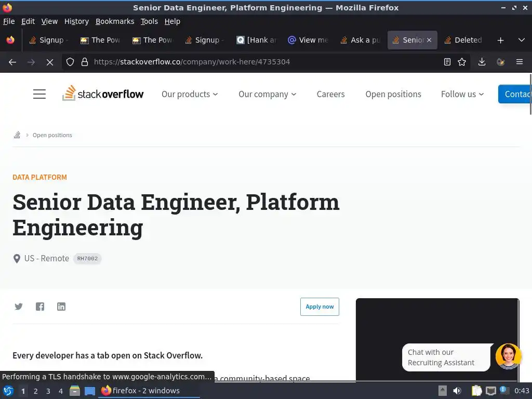Switch to the Ask a pu tab
This screenshot has height=399, width=532.
tap(361, 40)
